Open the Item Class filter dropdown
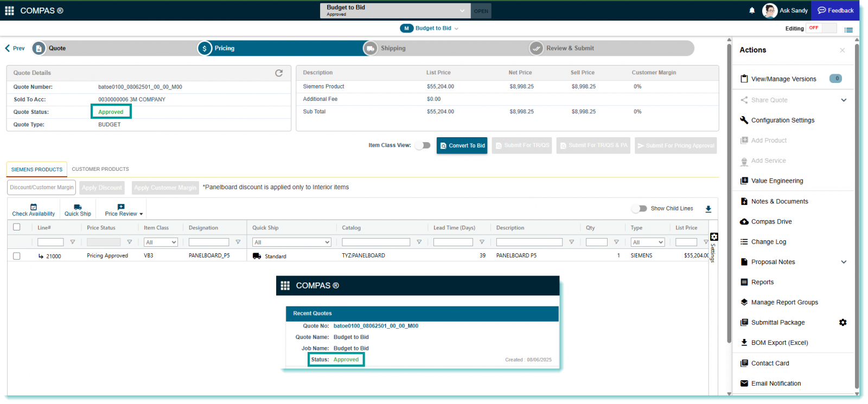 161,242
